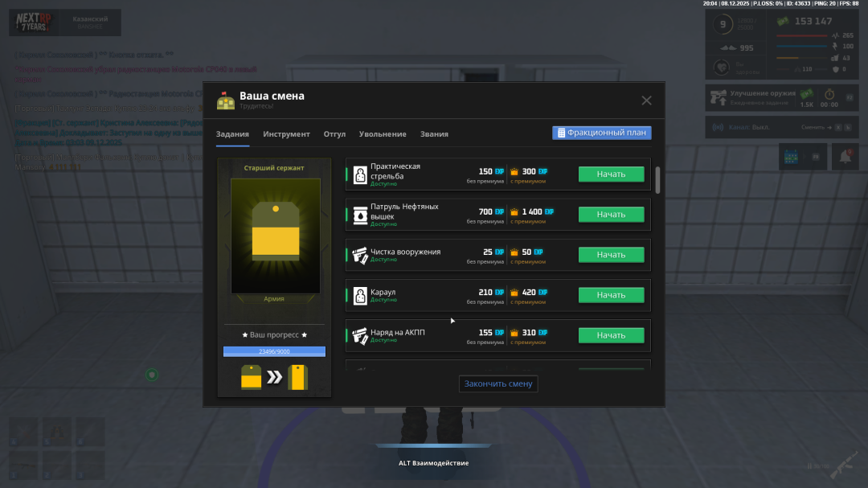The width and height of the screenshot is (868, 488).
Task: Click the weapon upgrade pistol icon
Action: tap(719, 98)
